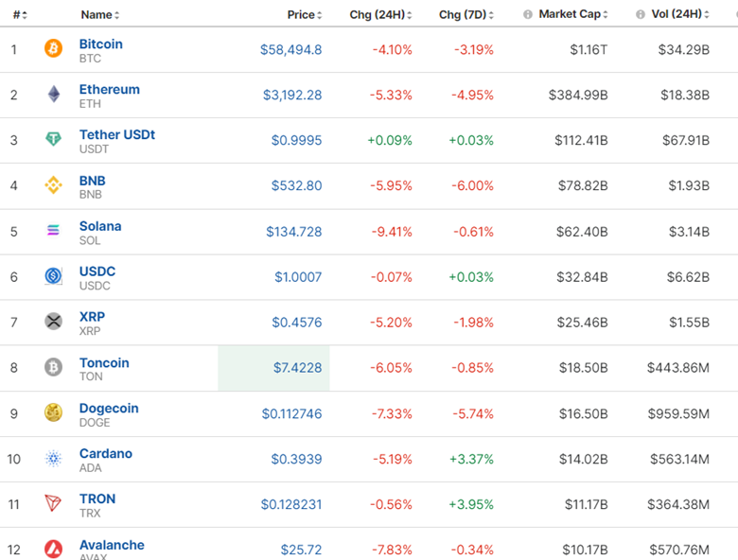Click the SOL ticker symbol
Image resolution: width=738 pixels, height=560 pixels.
click(x=90, y=240)
